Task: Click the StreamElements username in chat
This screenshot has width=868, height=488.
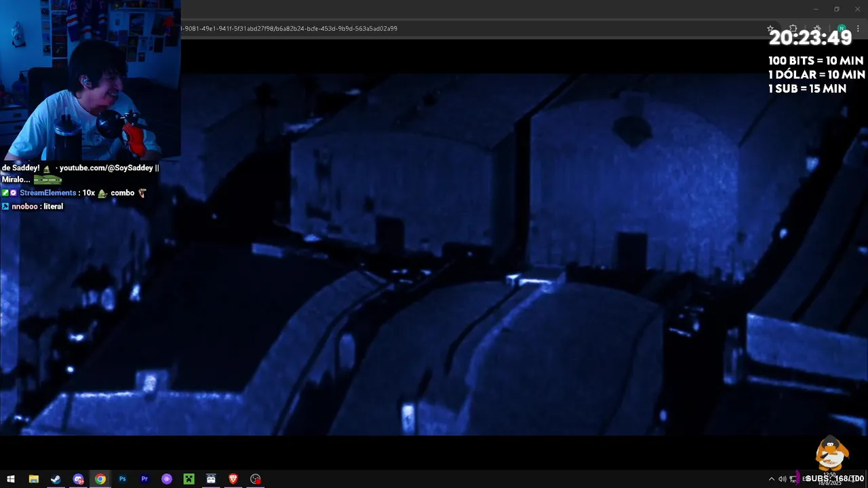Action: (48, 193)
